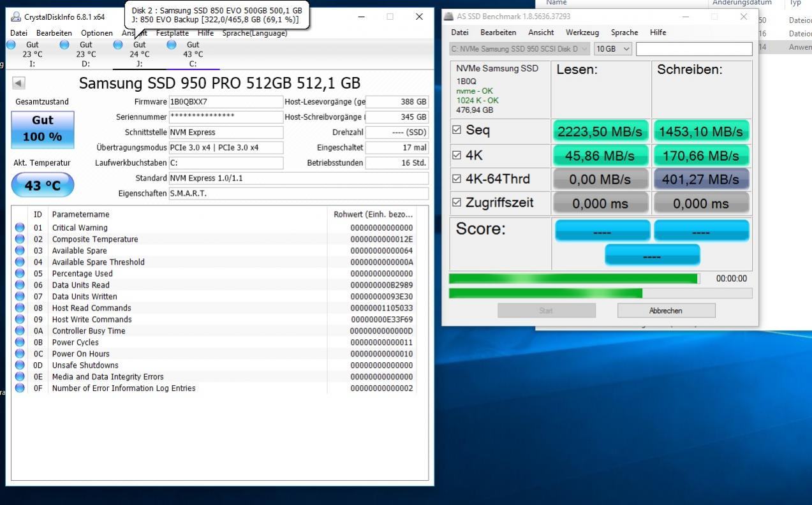Open Festplatte menu in CrystalDiskInfo
812x505 pixels.
click(172, 33)
